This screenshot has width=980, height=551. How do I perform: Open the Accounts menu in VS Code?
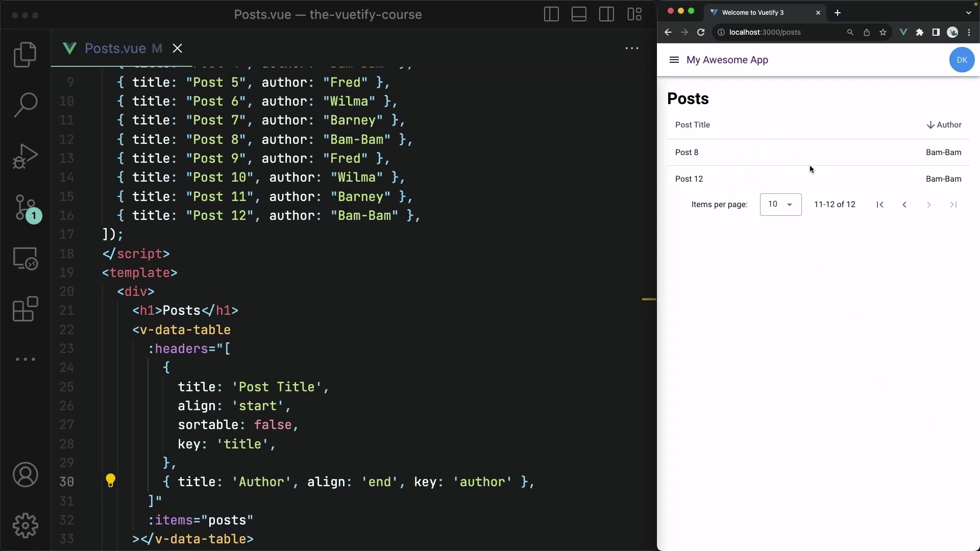[x=25, y=475]
